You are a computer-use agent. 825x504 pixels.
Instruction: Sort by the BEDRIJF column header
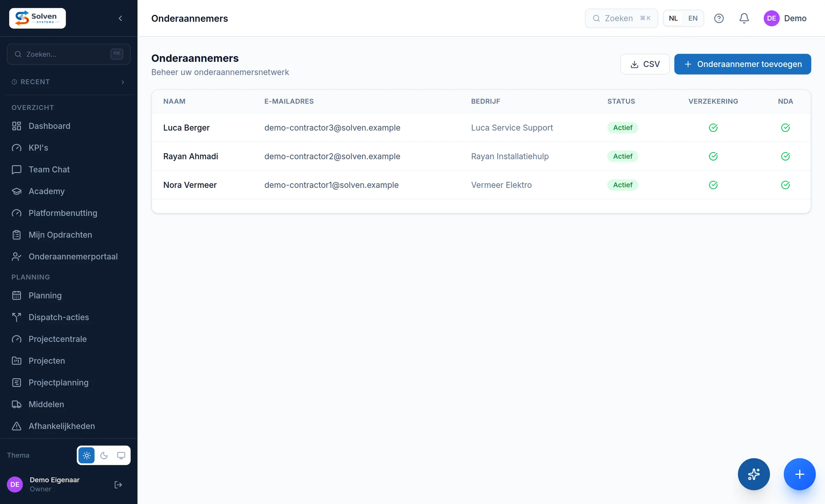485,101
